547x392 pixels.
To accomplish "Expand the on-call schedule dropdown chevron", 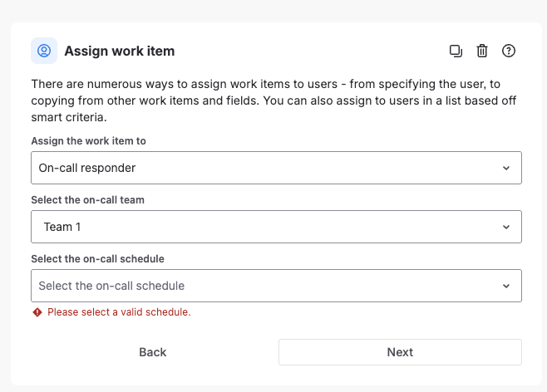I will coord(506,286).
